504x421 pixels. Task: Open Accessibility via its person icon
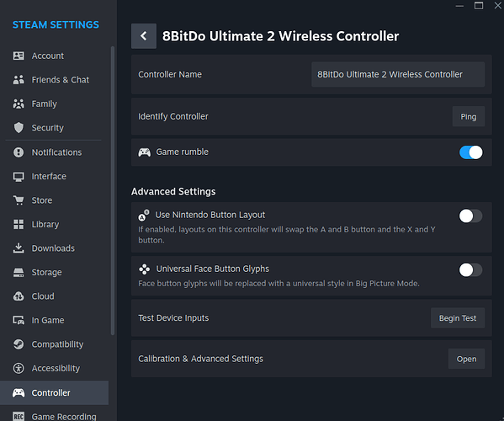[x=19, y=368]
